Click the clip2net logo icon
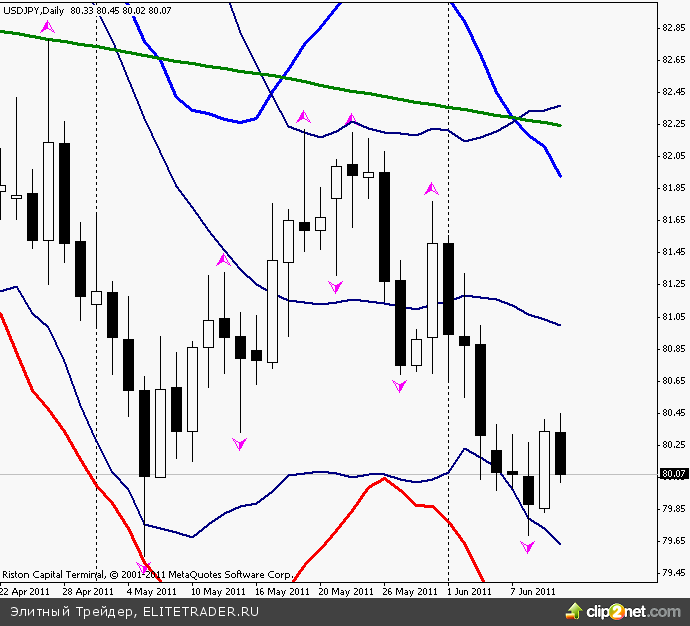 coord(574,611)
